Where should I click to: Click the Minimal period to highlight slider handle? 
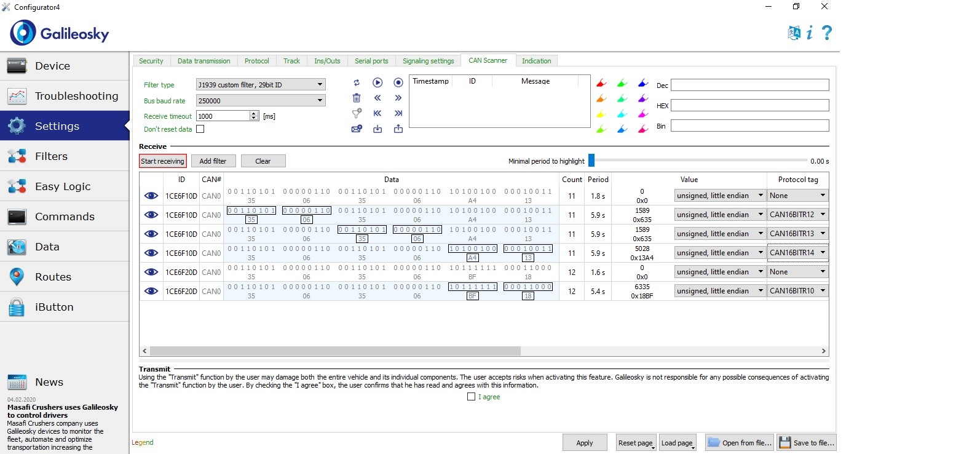pos(591,161)
